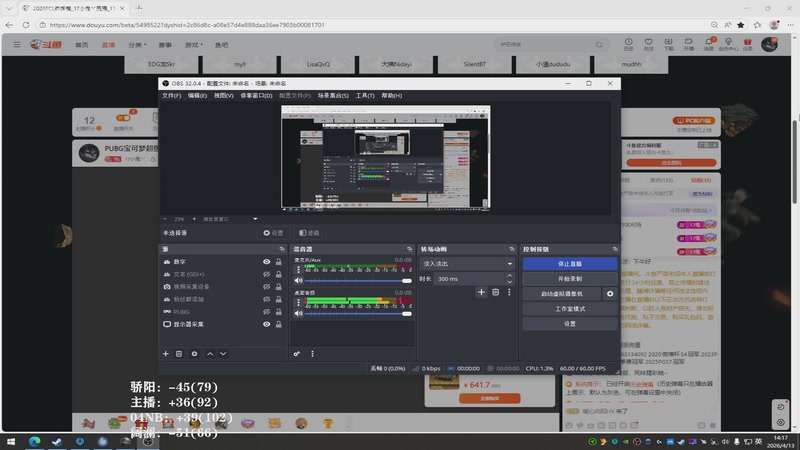Viewport: 800px width, 450px height.
Task: Open browser tab list chevron
Action: (x=9, y=8)
